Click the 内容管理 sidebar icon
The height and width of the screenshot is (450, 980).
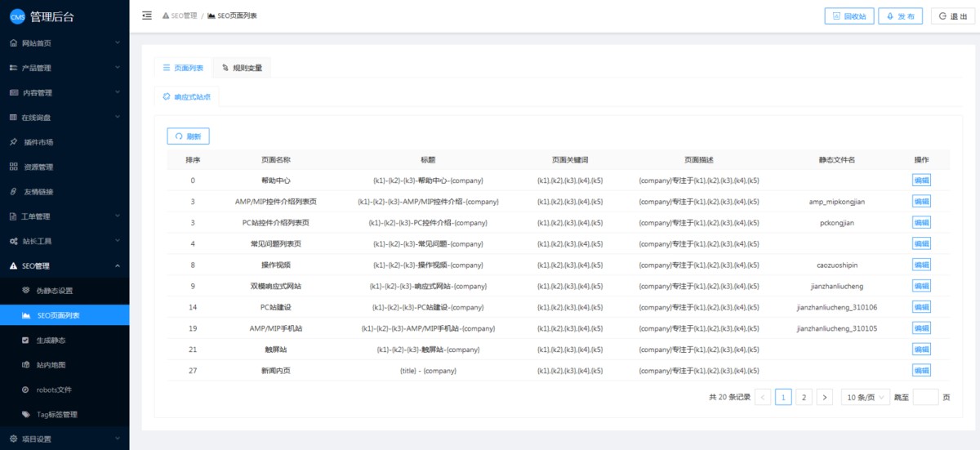pos(13,92)
